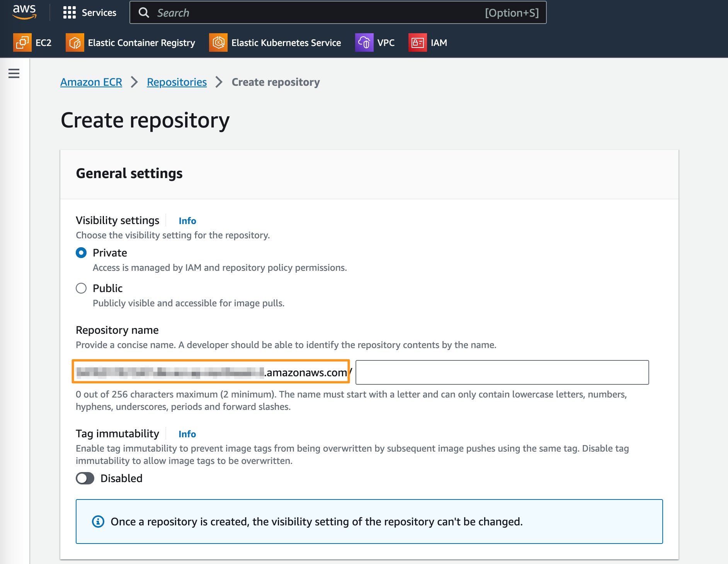
Task: Click the EC2 service shortcut icon
Action: point(22,42)
